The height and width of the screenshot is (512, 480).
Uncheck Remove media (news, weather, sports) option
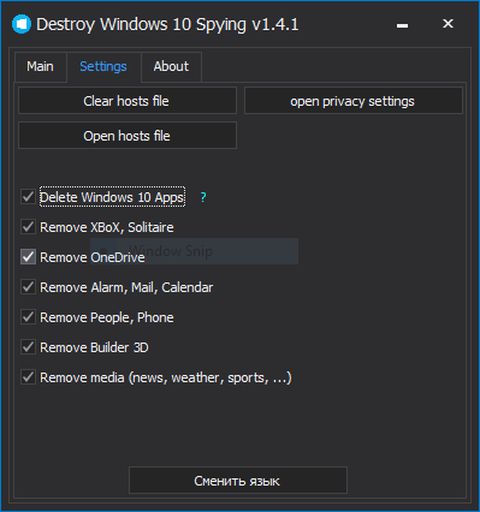click(x=28, y=377)
